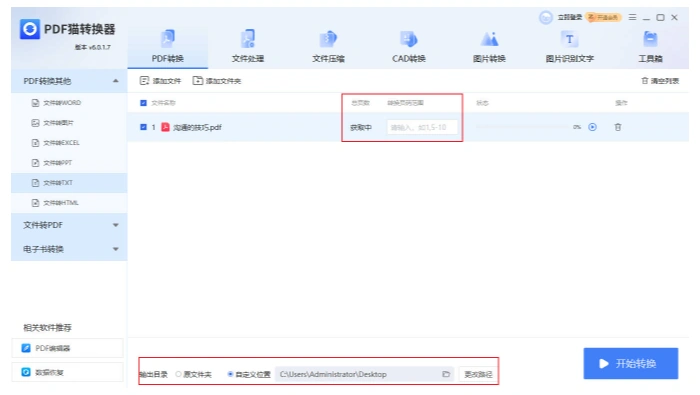Open the 工具箱 tab
This screenshot has width=700, height=395.
point(650,46)
